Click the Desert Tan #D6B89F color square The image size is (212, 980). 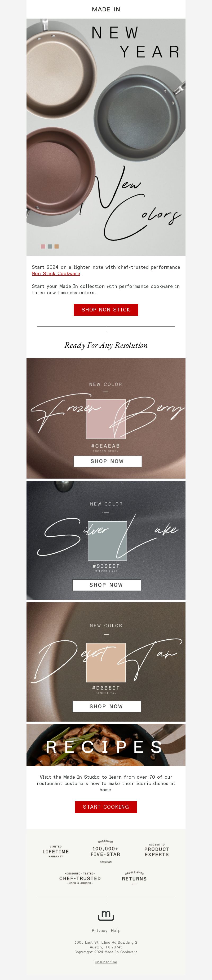106,662
